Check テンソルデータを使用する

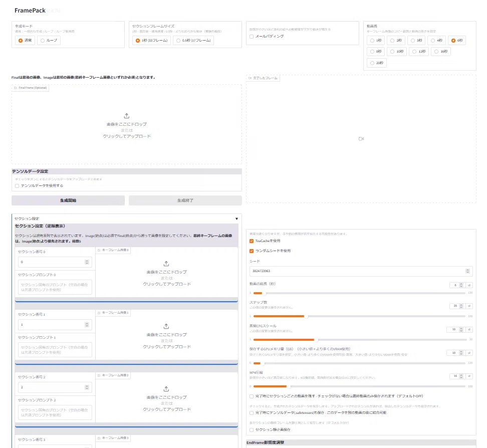point(17,186)
